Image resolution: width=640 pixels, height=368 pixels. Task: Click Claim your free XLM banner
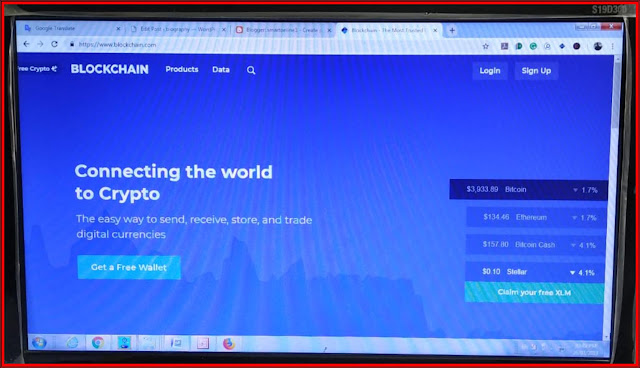pyautogui.click(x=534, y=292)
